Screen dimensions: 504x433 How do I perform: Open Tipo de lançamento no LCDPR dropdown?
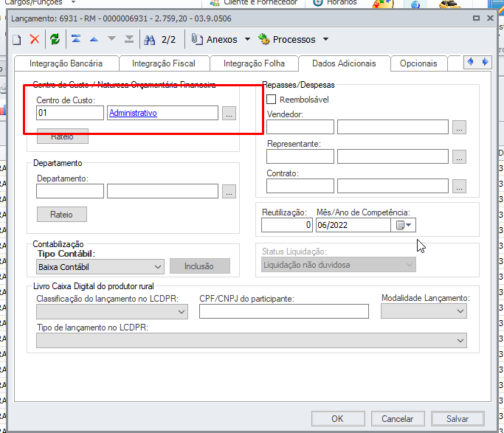(252, 341)
